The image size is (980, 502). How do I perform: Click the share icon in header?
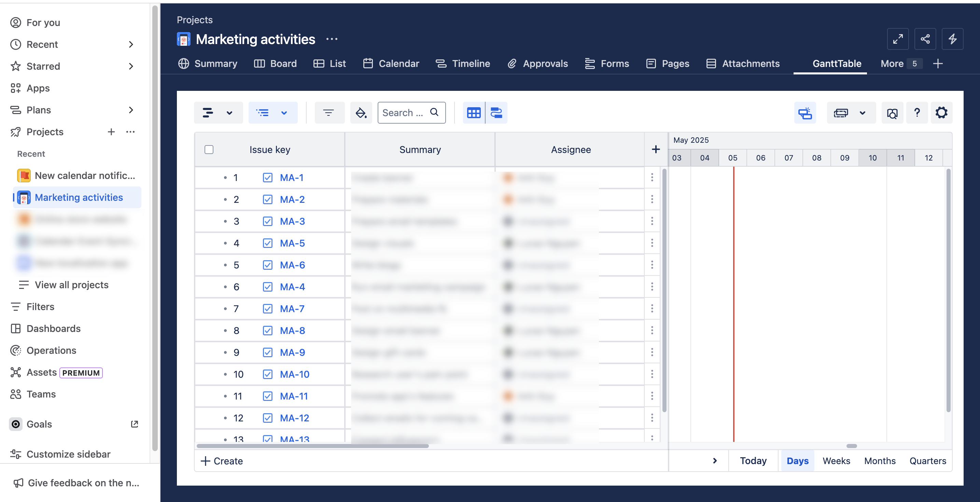click(x=925, y=39)
